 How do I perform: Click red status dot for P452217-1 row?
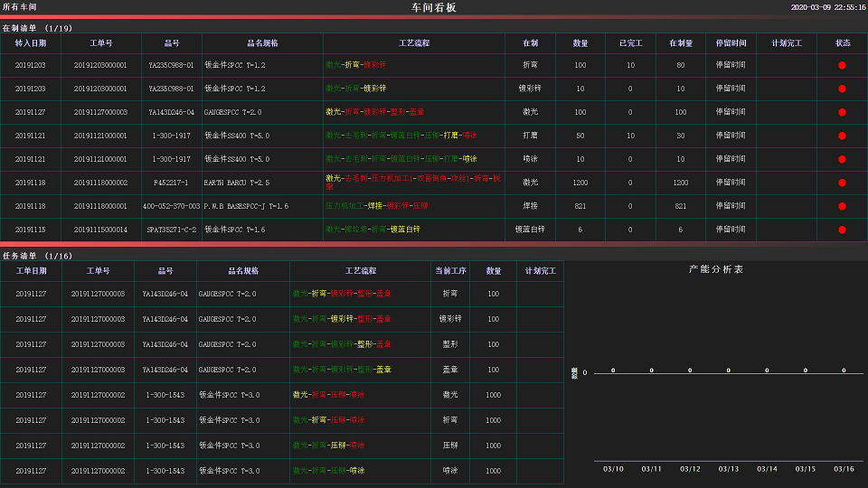coord(842,183)
